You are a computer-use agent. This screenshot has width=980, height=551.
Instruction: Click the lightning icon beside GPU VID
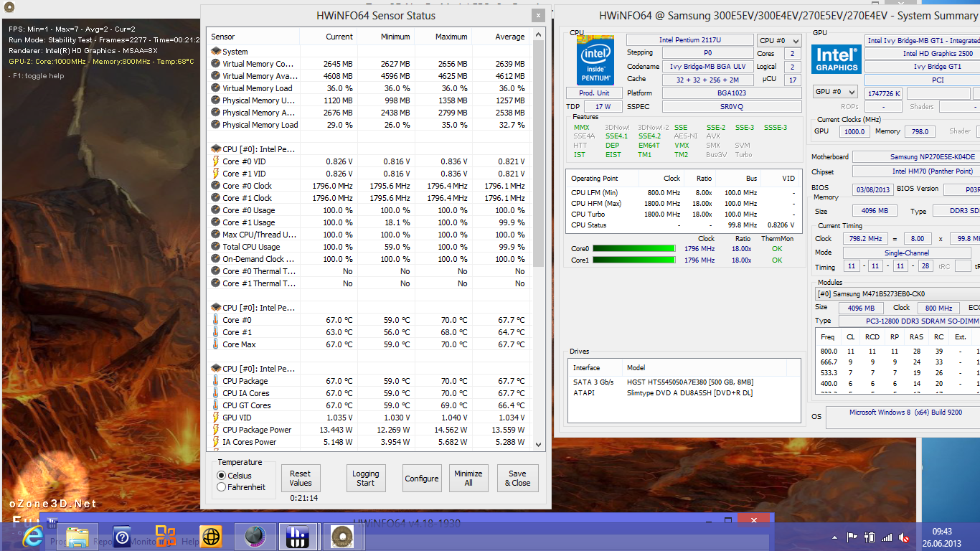(x=215, y=418)
